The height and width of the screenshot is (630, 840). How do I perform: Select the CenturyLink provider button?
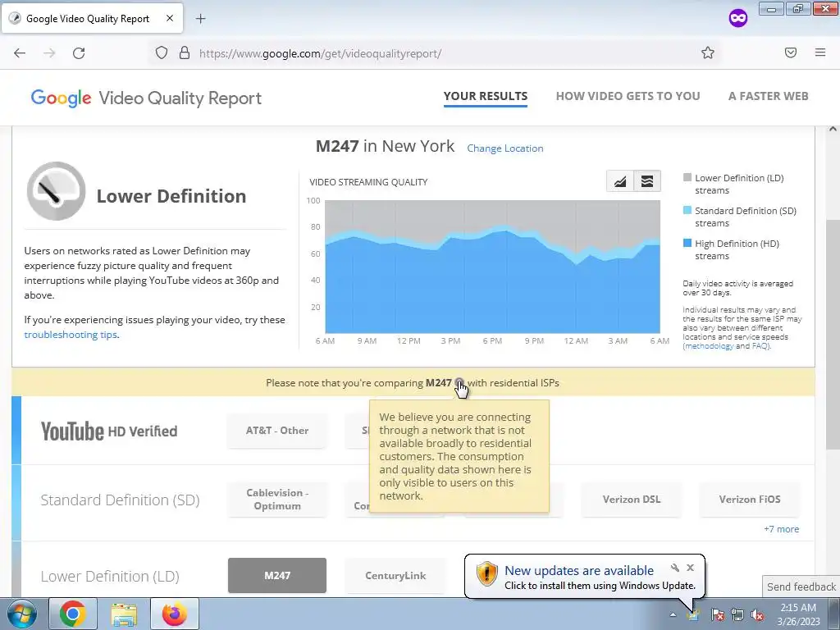point(395,575)
